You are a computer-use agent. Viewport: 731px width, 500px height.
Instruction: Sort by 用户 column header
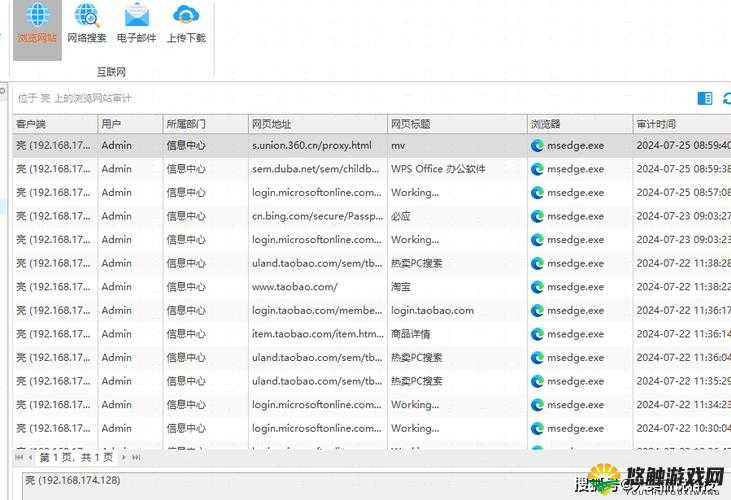pos(130,124)
